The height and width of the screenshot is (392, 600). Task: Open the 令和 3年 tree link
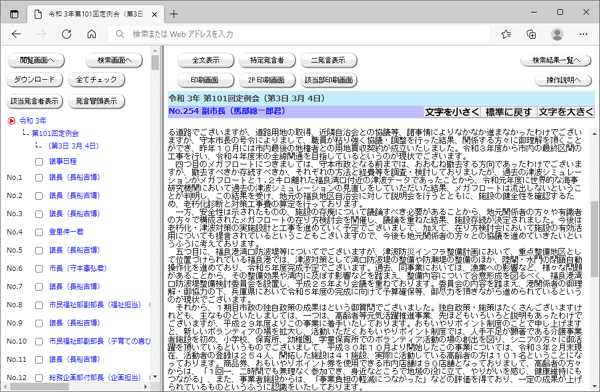point(33,121)
